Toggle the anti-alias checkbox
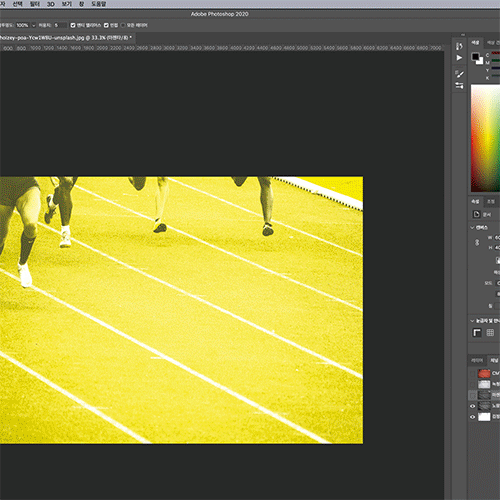 pos(73,25)
